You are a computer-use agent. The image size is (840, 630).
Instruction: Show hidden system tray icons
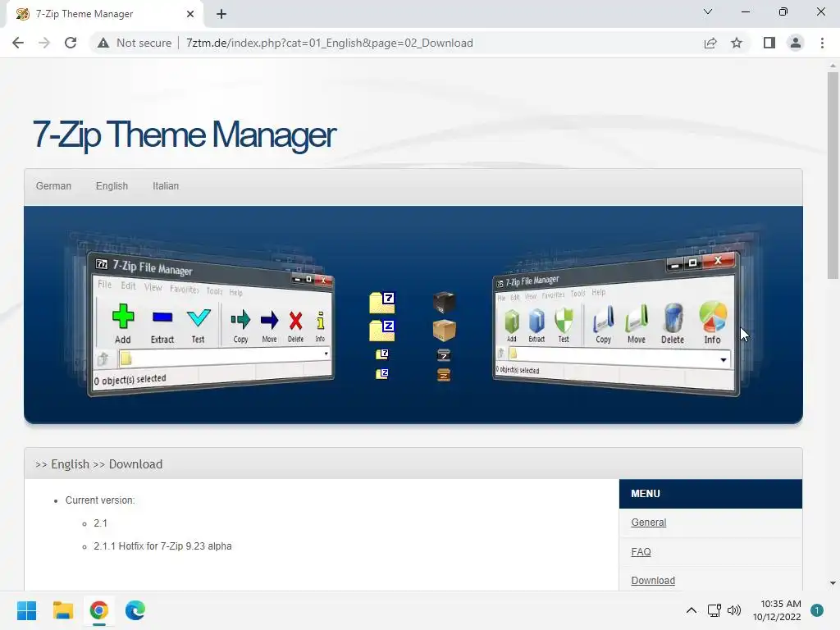coord(692,610)
